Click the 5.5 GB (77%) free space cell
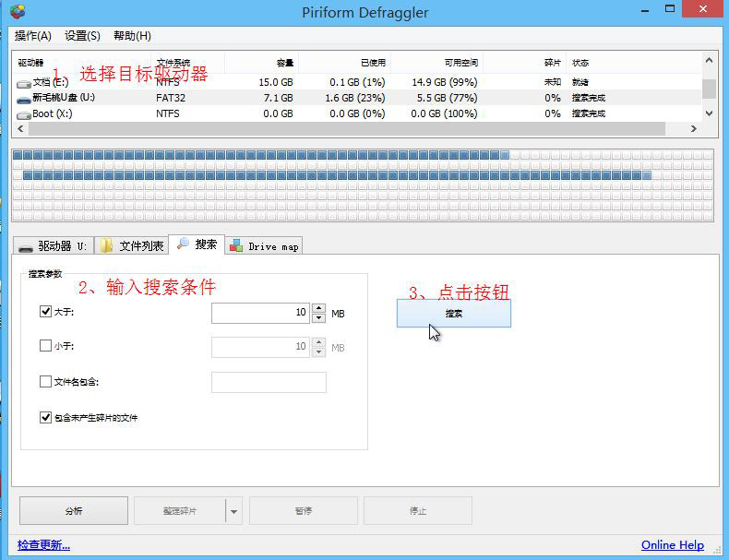729x560 pixels. 447,98
